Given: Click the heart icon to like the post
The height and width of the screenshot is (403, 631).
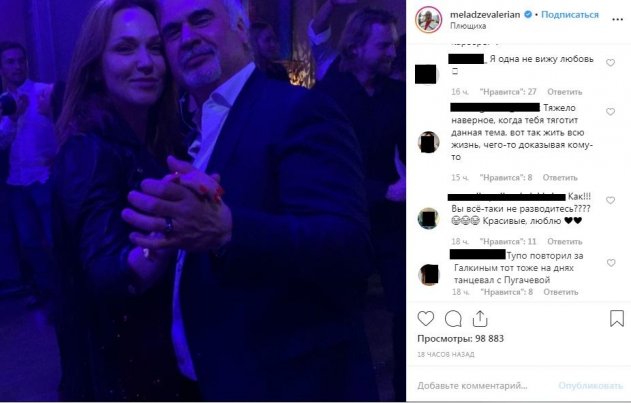Looking at the screenshot, I should click(x=426, y=320).
